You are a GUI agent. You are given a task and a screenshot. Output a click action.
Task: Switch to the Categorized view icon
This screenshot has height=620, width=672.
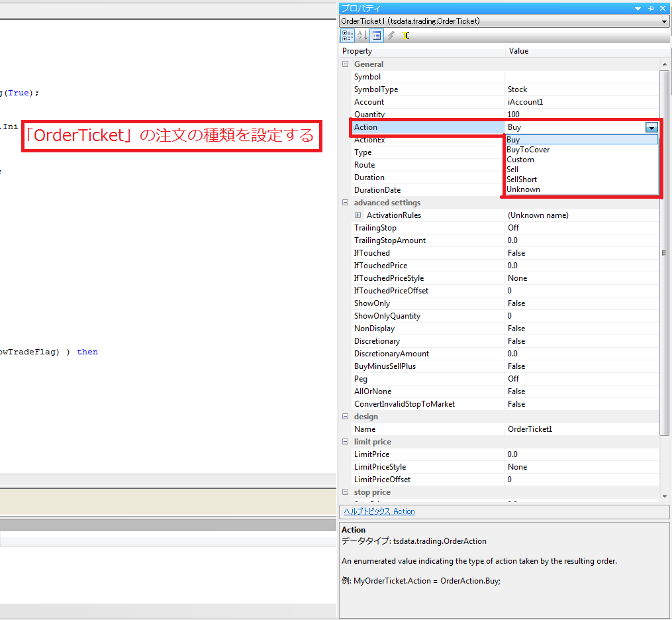tap(348, 36)
